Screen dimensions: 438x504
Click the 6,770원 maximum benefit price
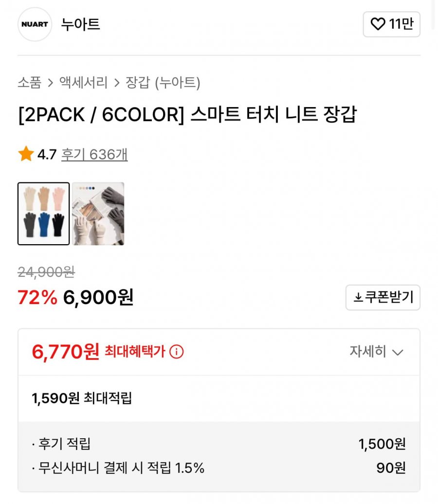coord(66,351)
